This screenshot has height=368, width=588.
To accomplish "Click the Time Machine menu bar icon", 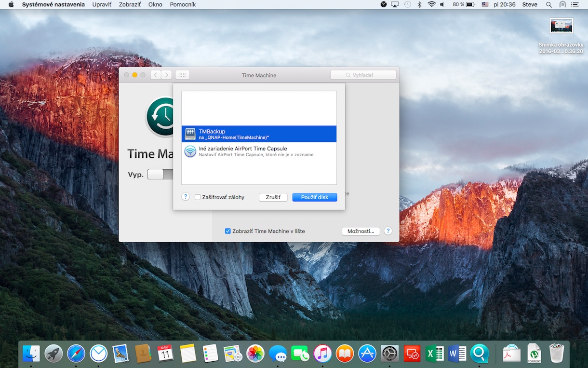I will [407, 4].
